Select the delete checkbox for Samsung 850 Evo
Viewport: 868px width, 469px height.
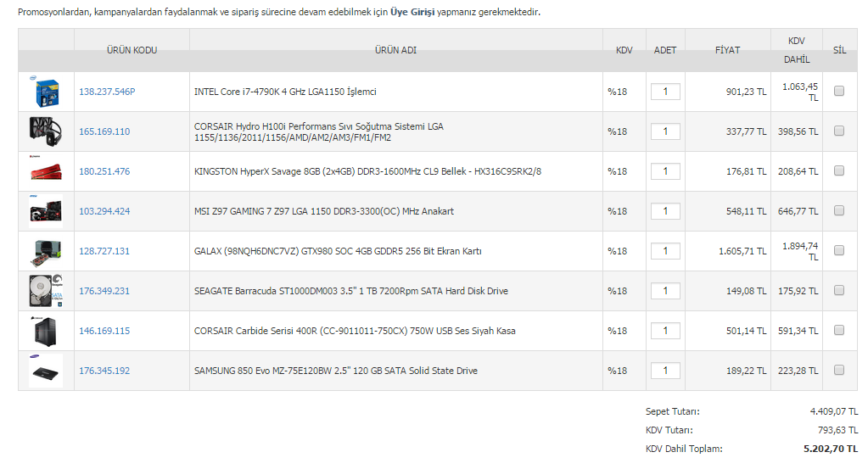[x=839, y=371]
